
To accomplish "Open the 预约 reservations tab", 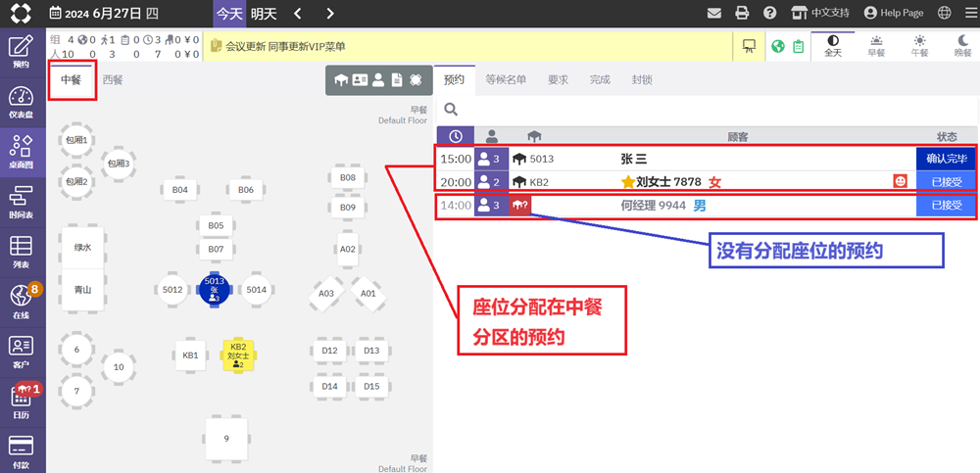I will coord(455,80).
